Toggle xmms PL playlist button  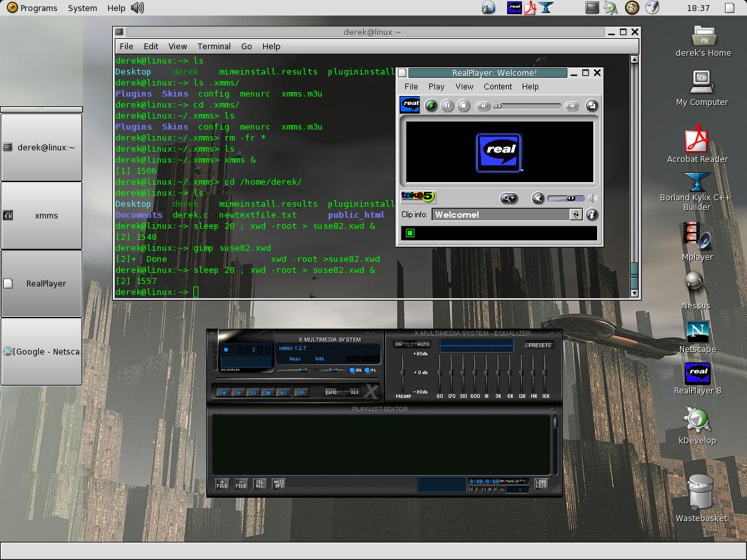click(370, 370)
